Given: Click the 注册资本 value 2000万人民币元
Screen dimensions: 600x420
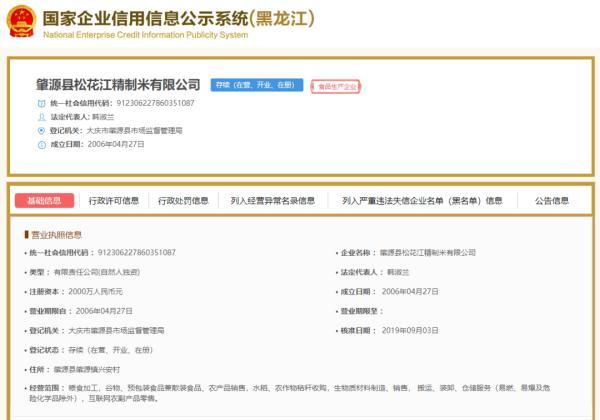Looking at the screenshot, I should pos(95,291).
